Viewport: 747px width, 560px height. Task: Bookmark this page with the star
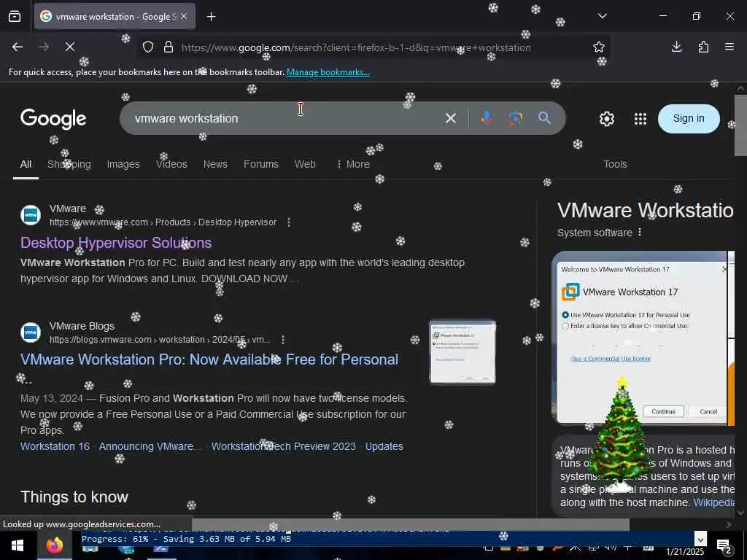(x=598, y=47)
